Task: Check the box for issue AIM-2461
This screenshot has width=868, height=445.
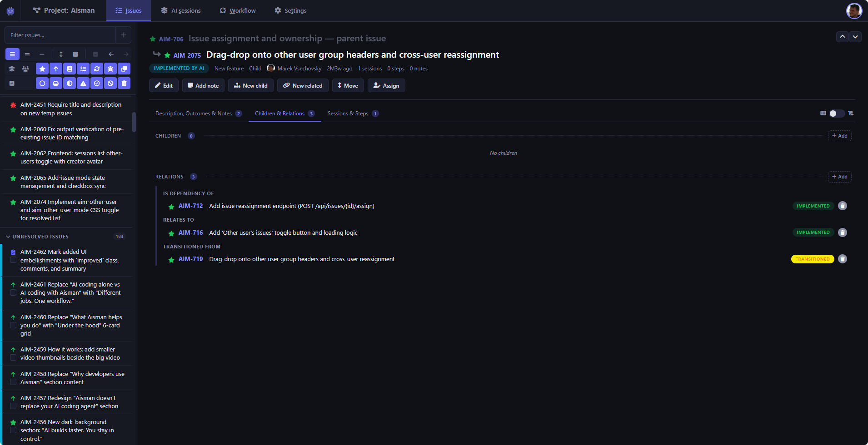Action: 13,293
